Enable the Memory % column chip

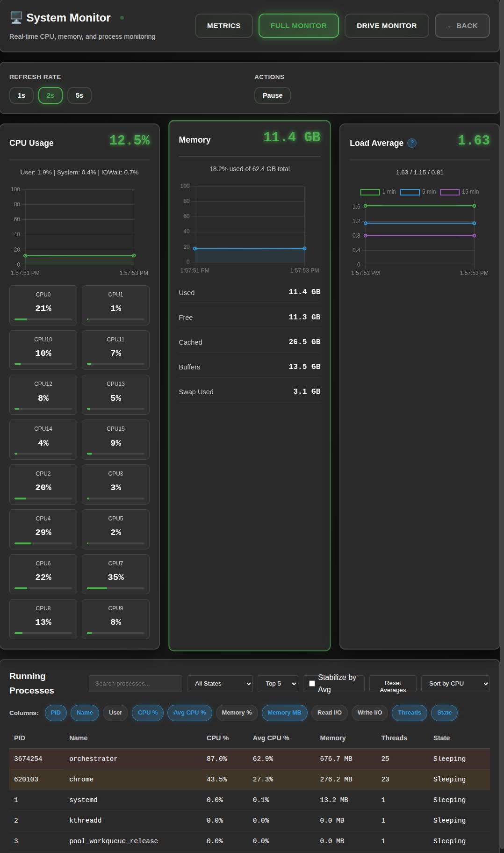237,713
